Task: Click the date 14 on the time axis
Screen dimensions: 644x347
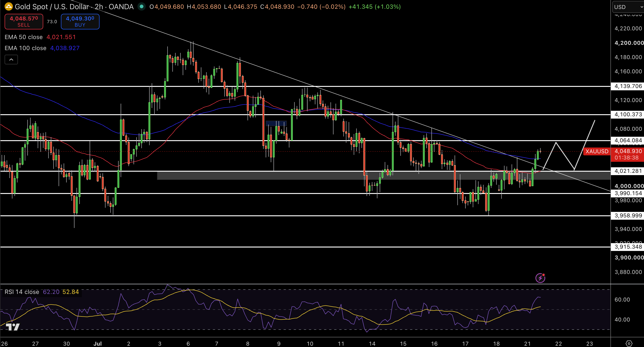Action: (x=372, y=344)
